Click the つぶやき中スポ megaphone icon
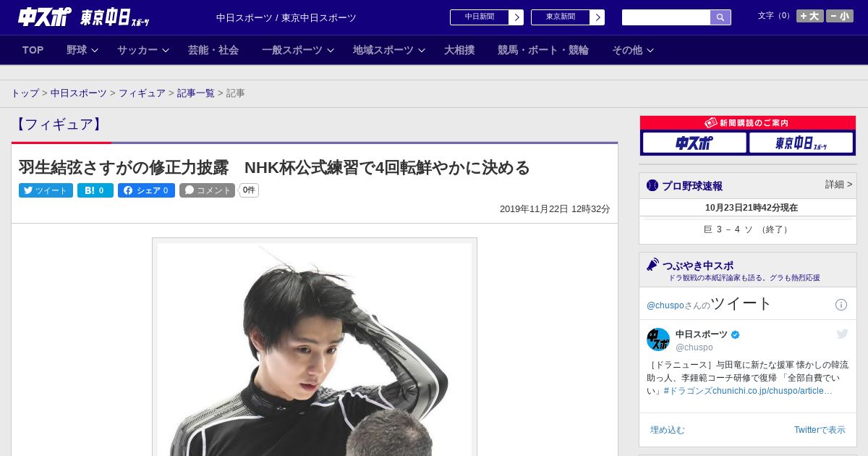 coord(652,265)
